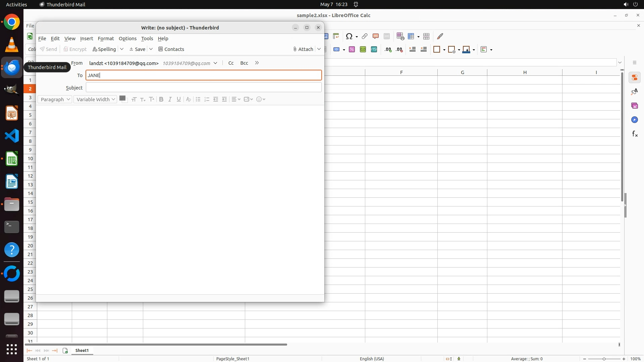Open the Options menu
The image size is (644, 362).
(127, 39)
